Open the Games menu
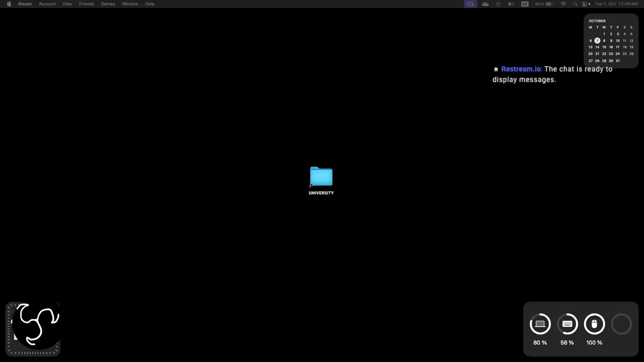Screen dimensions: 644x362 [108, 4]
